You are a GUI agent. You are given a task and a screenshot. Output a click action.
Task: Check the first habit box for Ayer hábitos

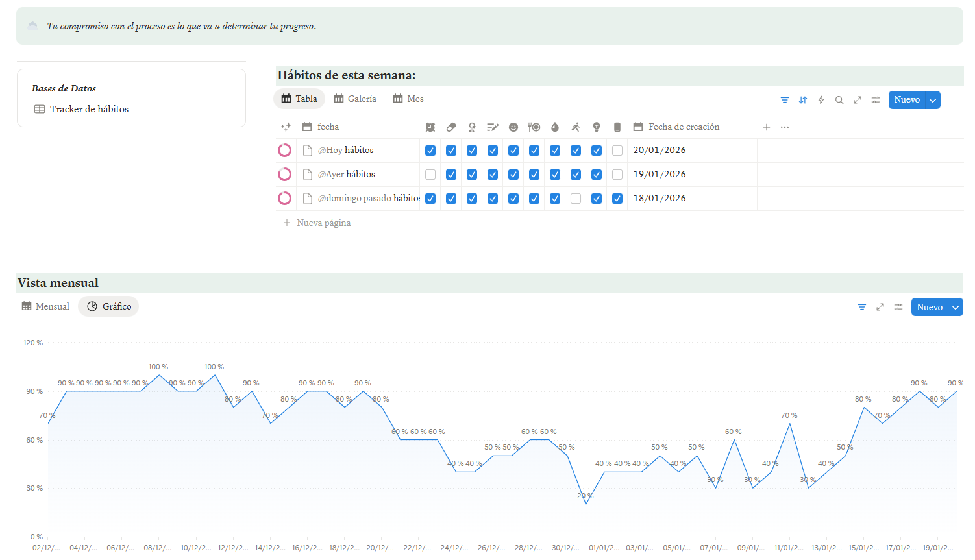(x=430, y=175)
